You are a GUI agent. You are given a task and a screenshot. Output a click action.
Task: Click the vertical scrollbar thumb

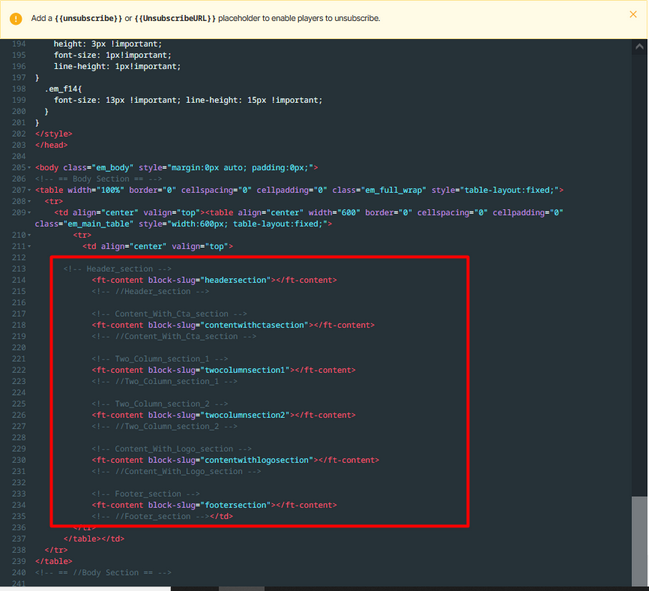tap(639, 538)
